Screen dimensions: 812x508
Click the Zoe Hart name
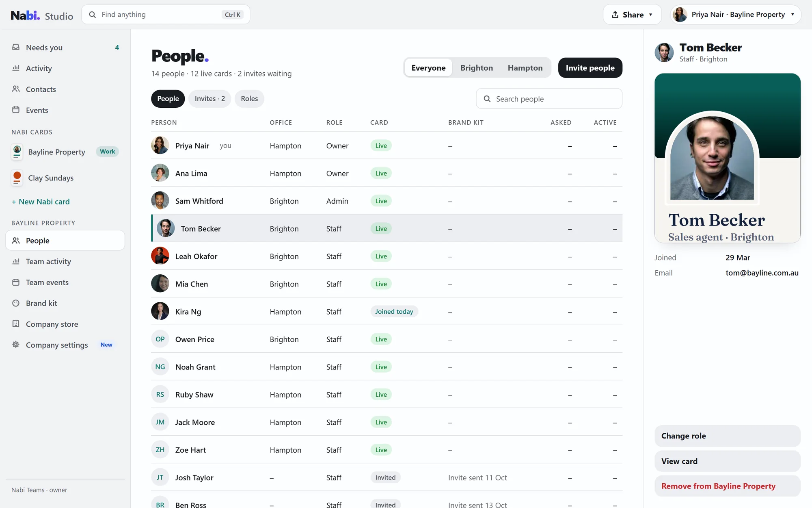[x=190, y=450]
